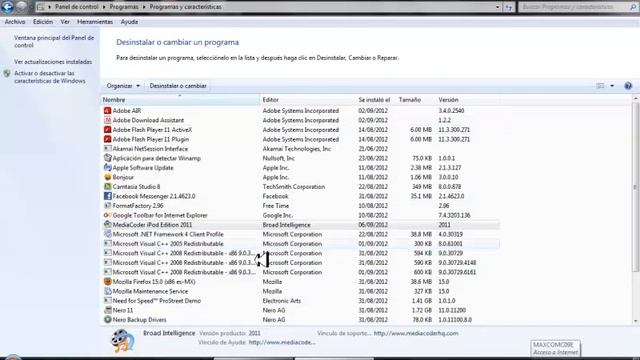Open Ver actualizaciones instaladas link
The height and width of the screenshot is (360, 640).
[x=53, y=62]
